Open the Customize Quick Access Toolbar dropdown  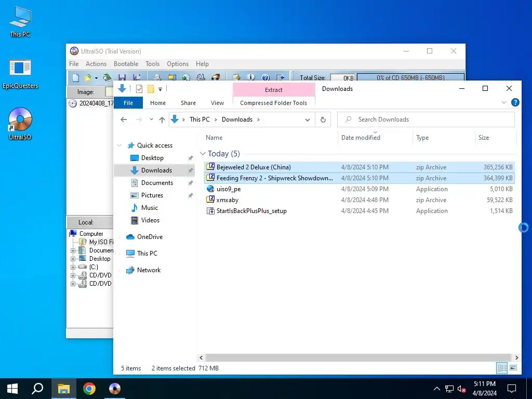[x=160, y=89]
